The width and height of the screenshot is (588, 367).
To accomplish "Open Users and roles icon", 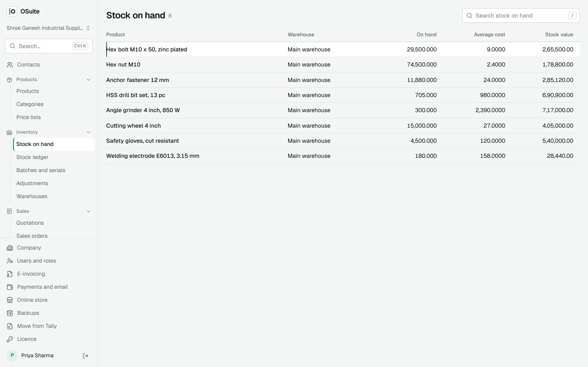I will coord(10,261).
